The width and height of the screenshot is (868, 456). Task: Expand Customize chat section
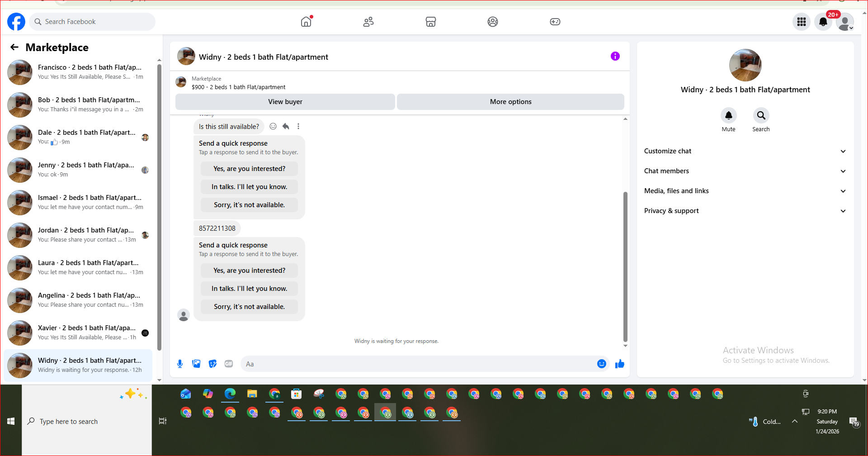(745, 151)
